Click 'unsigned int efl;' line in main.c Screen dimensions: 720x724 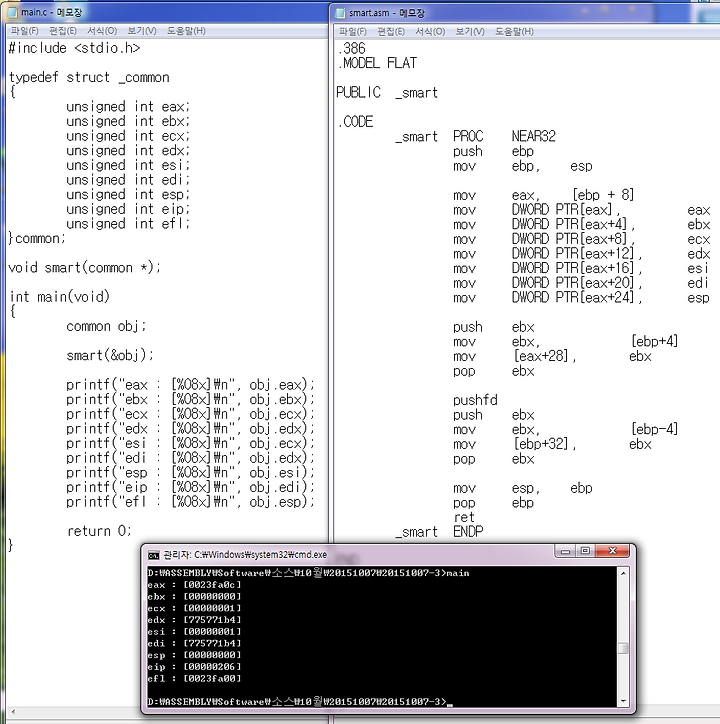[128, 224]
